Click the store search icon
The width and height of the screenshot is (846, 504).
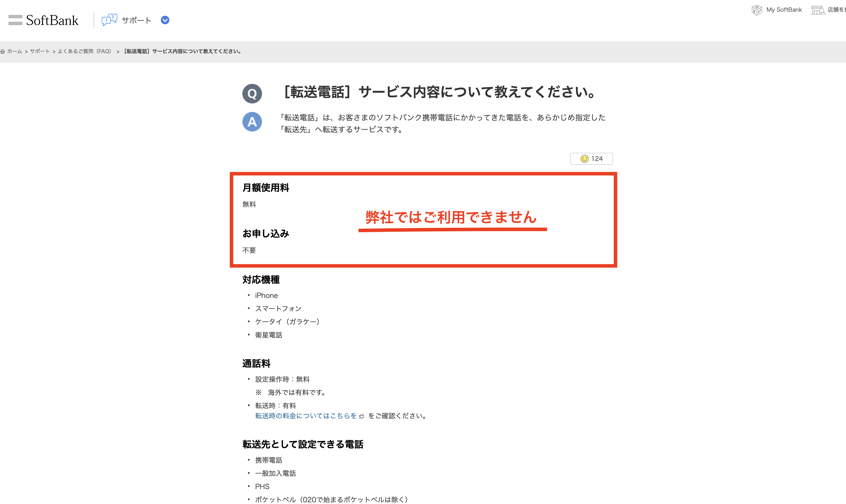point(818,10)
